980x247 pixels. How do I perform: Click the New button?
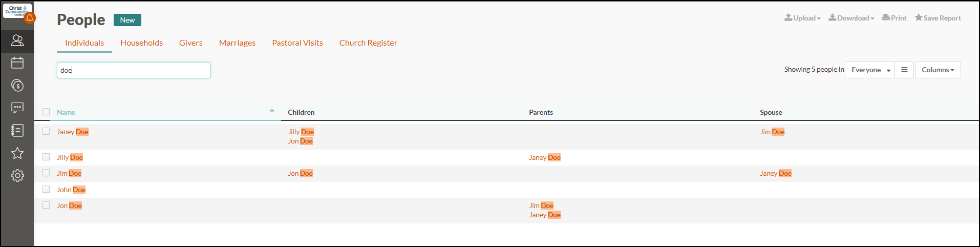tap(127, 20)
